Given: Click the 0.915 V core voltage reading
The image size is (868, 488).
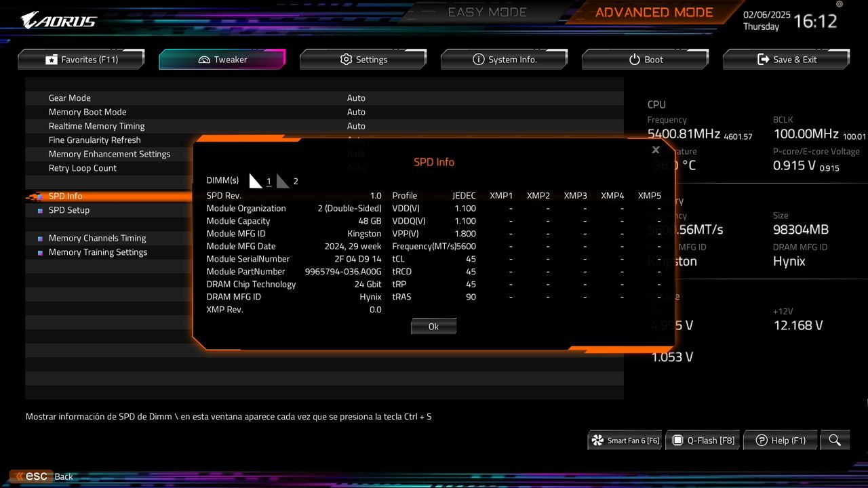Looking at the screenshot, I should click(794, 166).
